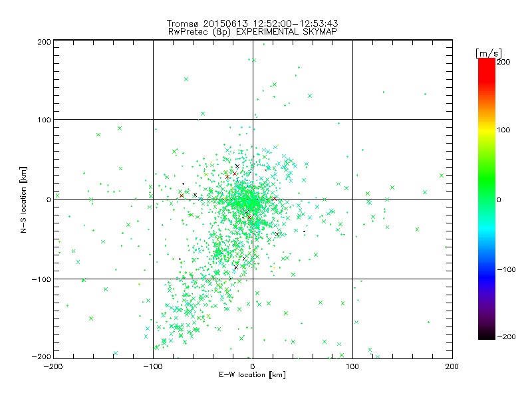The width and height of the screenshot is (532, 399).
Task: Click the colorbar label '-200' at bottom
Action: (506, 336)
